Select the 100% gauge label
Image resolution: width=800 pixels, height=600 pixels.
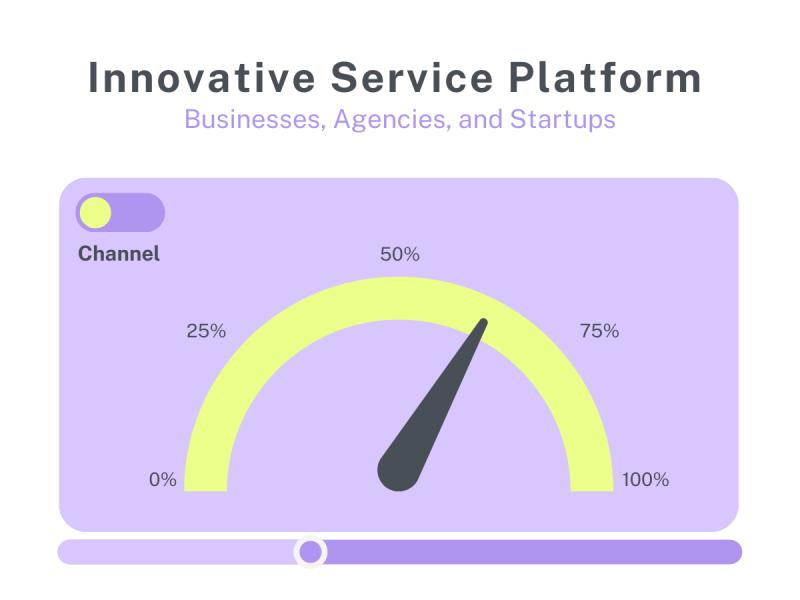645,480
